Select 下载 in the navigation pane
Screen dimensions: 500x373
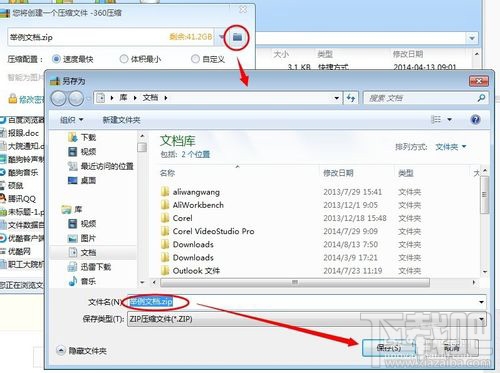coord(82,137)
